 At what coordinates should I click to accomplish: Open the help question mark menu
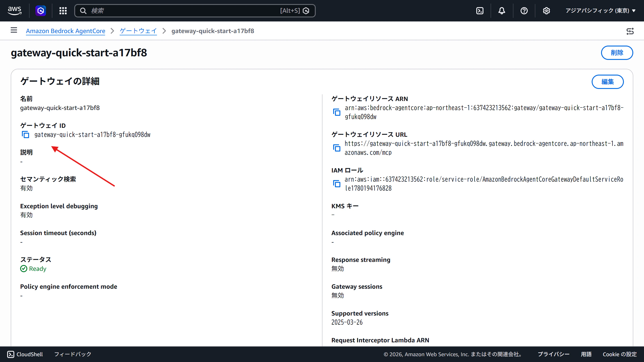tap(524, 11)
